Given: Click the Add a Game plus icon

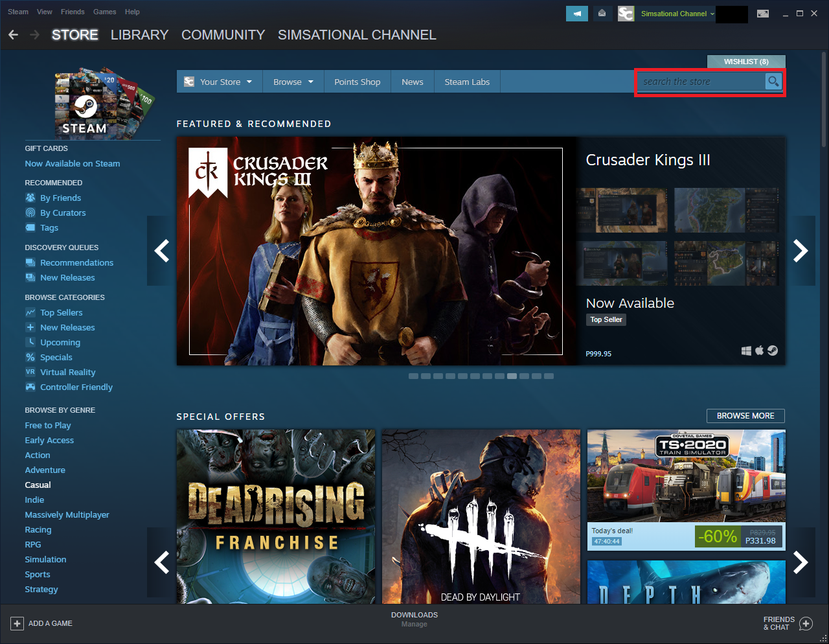Looking at the screenshot, I should tap(17, 623).
